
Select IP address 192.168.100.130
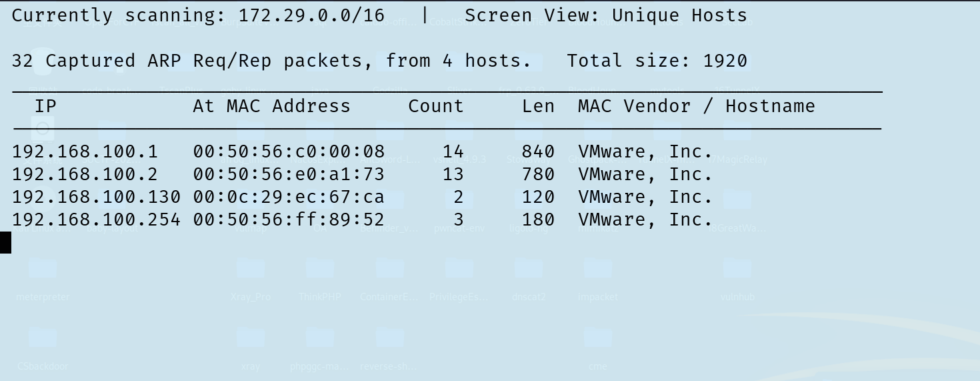click(96, 197)
